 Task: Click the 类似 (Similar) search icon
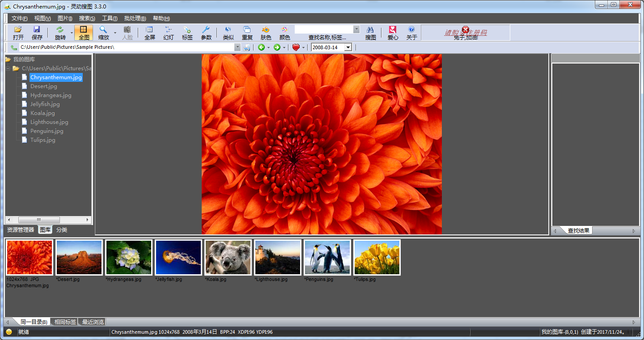228,33
